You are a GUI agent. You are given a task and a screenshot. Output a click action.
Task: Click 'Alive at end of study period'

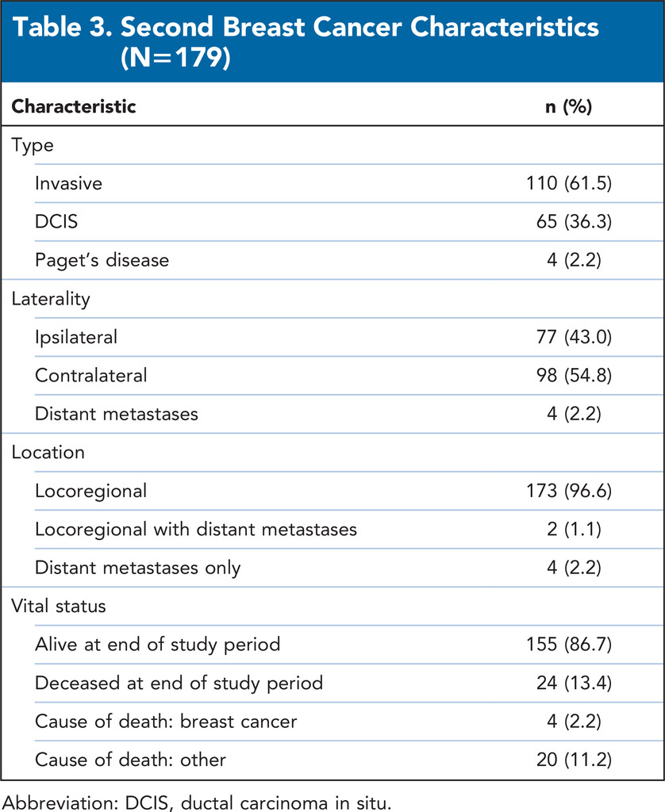click(157, 645)
